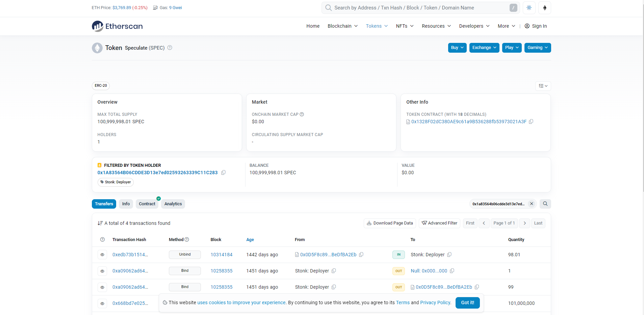Click the help icon next to Speculate (SPEC)
644x315 pixels.
[170, 48]
